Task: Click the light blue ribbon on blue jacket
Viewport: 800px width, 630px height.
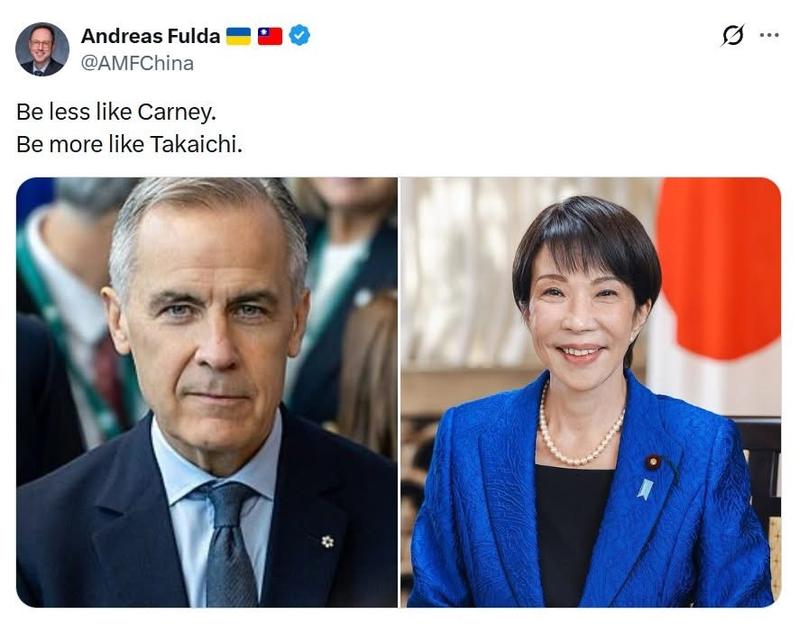Action: pos(645,489)
